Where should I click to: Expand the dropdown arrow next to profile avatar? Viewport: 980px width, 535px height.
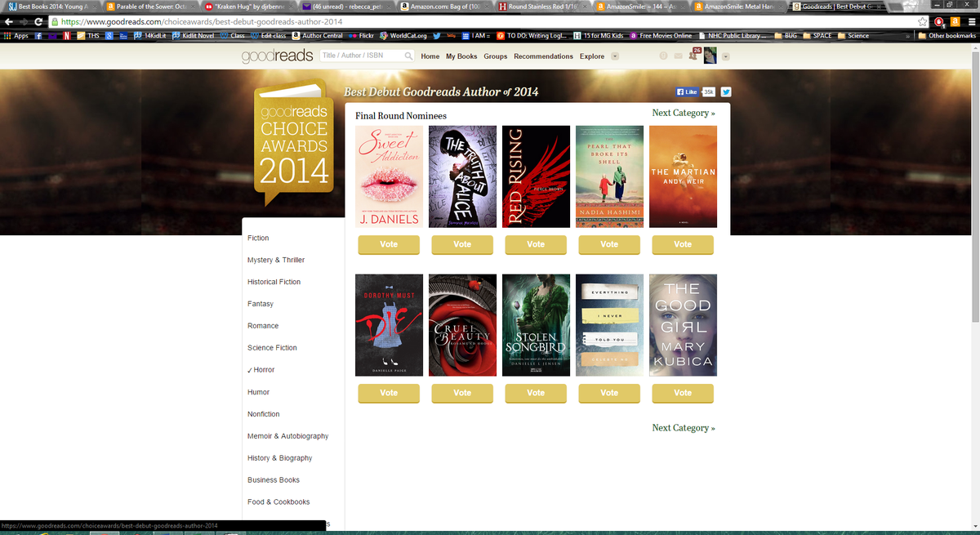pos(725,56)
